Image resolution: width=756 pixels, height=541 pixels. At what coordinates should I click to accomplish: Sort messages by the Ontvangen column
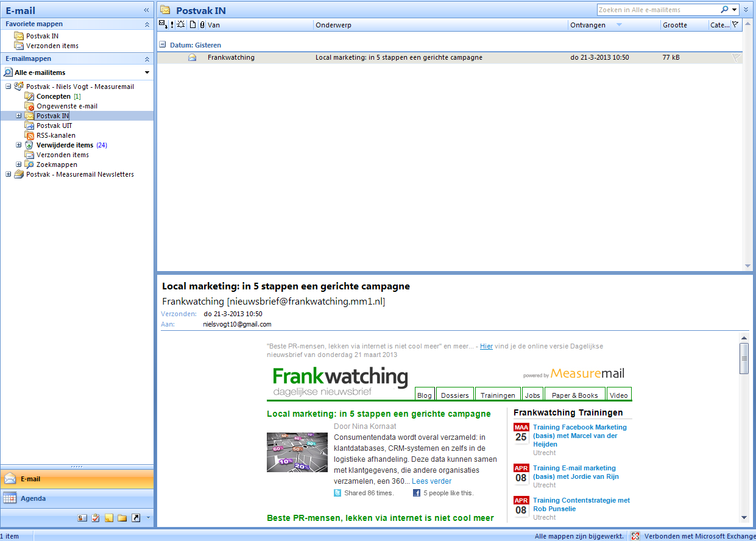(x=615, y=25)
